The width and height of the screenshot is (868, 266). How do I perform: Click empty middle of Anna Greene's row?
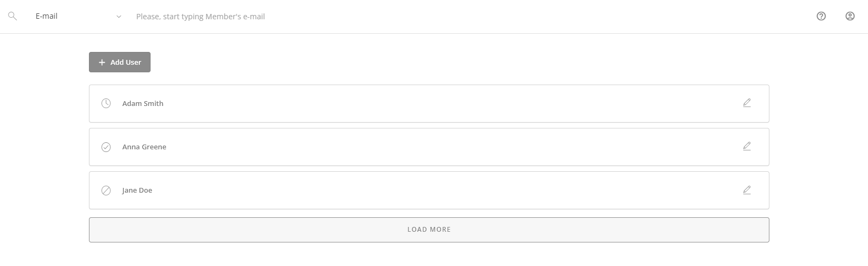[429, 147]
